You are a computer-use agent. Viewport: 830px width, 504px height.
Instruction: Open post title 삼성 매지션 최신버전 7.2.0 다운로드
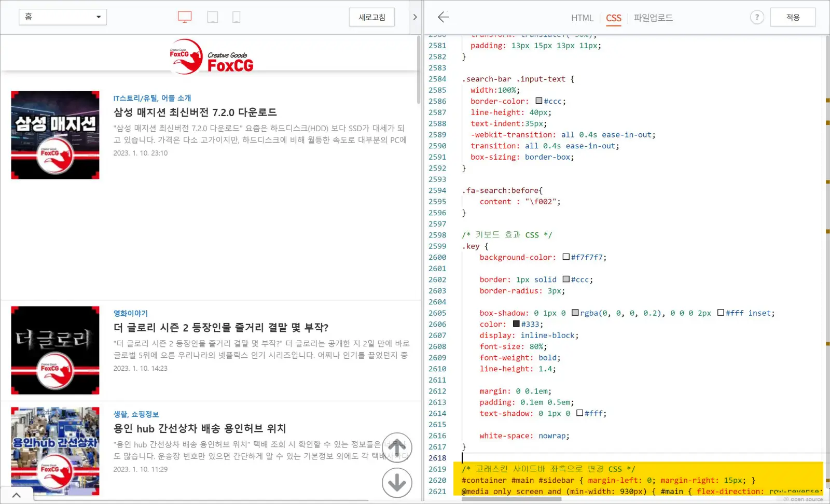tap(195, 112)
